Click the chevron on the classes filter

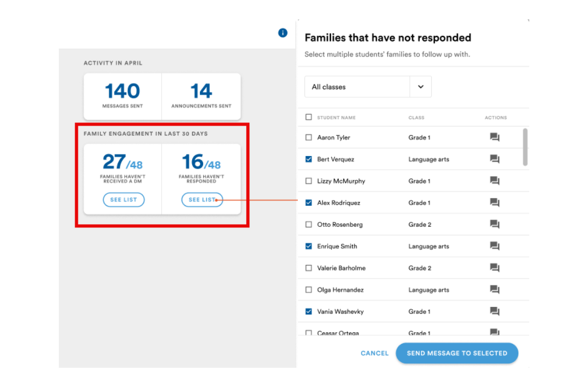(420, 87)
